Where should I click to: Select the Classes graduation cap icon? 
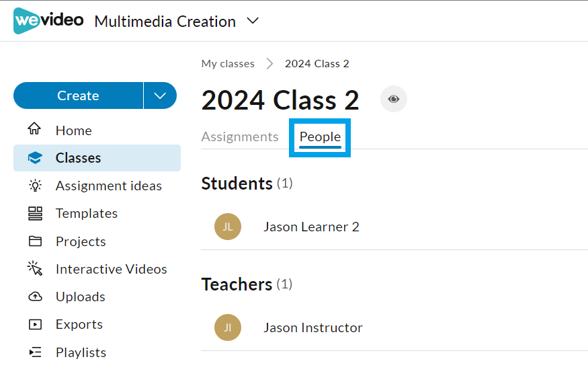point(35,158)
